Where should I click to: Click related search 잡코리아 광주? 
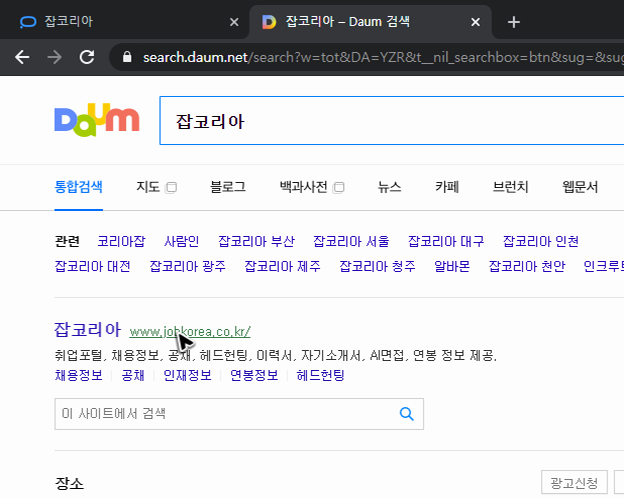(187, 266)
